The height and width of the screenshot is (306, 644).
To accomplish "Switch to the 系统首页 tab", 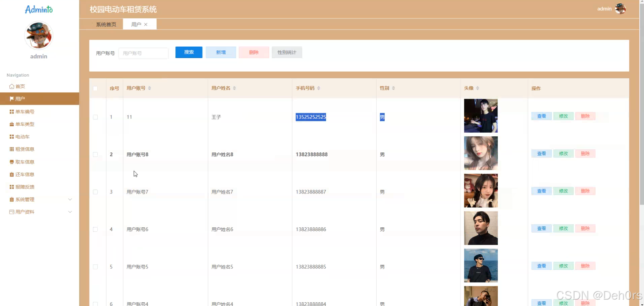I will click(106, 24).
